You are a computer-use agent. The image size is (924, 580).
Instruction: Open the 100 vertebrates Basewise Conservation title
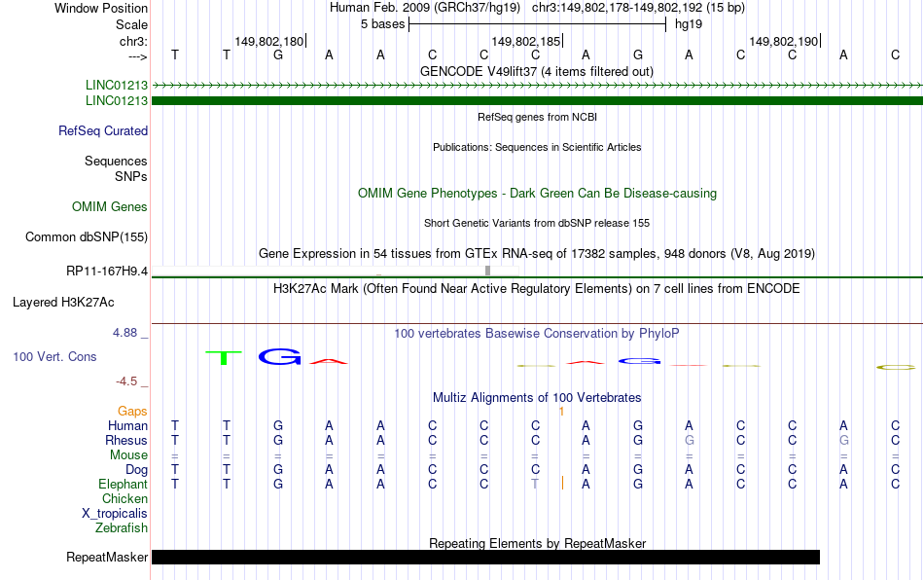pyautogui.click(x=536, y=333)
